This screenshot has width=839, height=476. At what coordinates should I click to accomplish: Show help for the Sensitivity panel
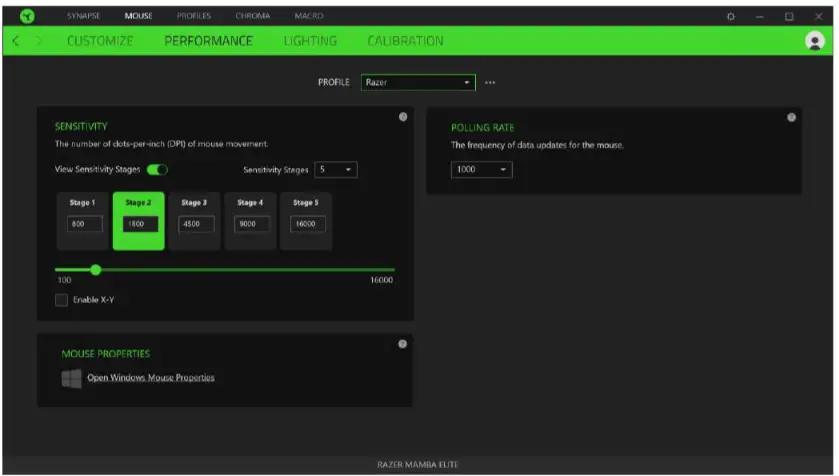pyautogui.click(x=403, y=117)
